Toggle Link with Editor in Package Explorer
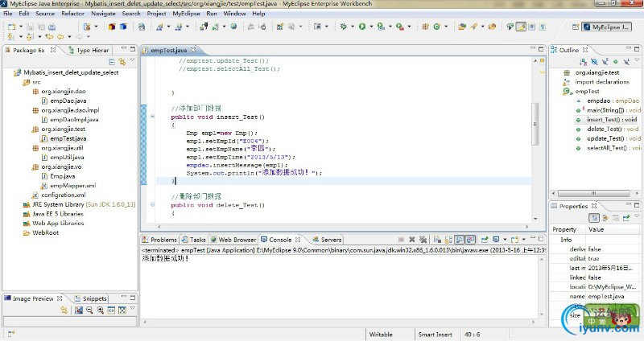This screenshot has width=644, height=341. click(122, 62)
